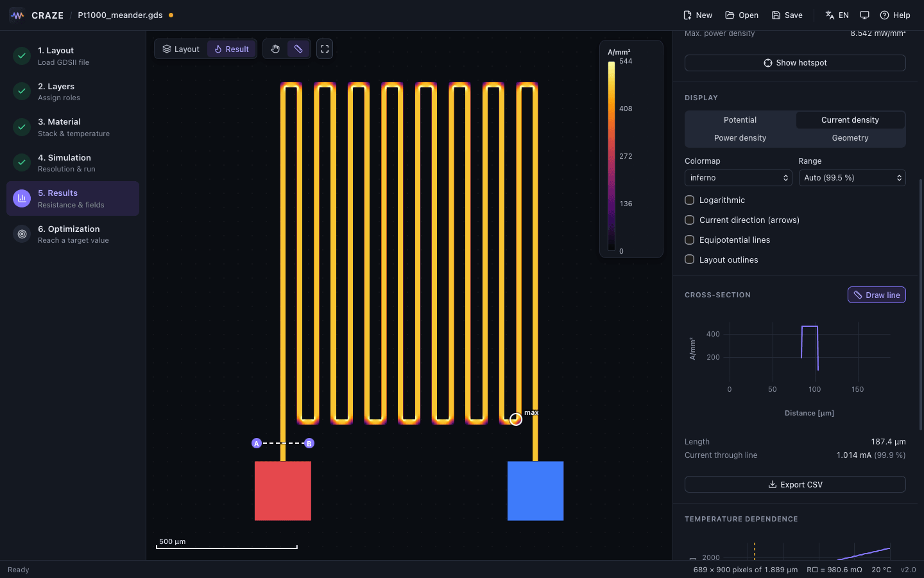This screenshot has width=924, height=578.
Task: Click the green checkmark for step 3 Material
Action: [22, 127]
